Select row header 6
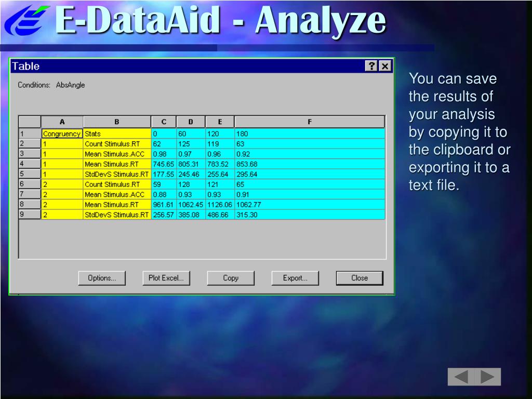This screenshot has width=532, height=399. (30, 184)
